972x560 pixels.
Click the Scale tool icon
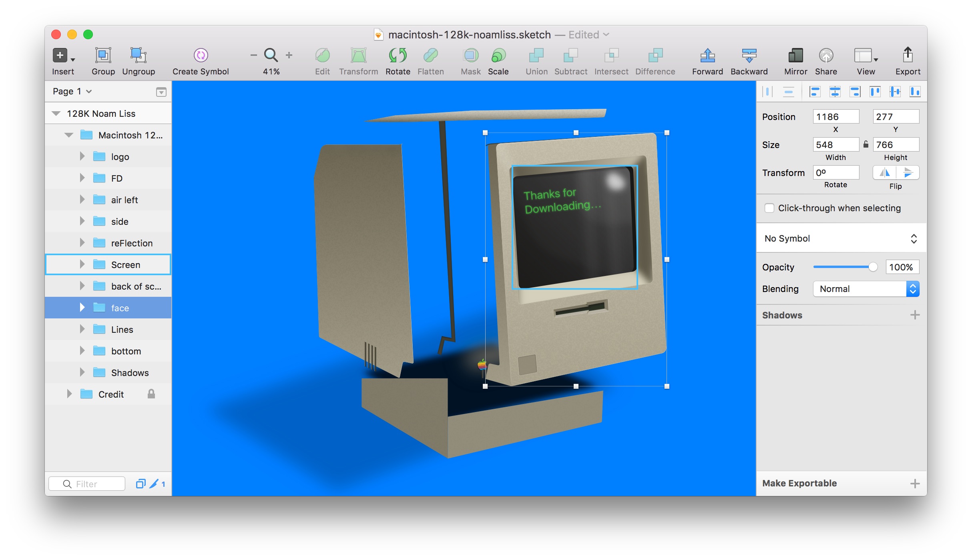click(x=498, y=56)
